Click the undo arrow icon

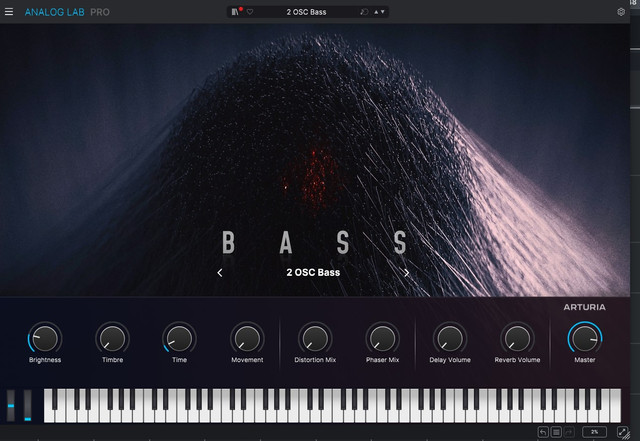tap(543, 432)
